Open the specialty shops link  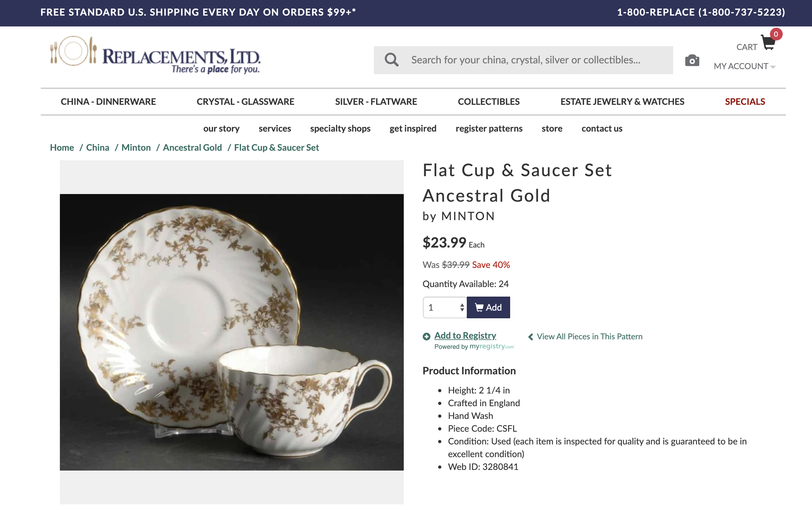(x=340, y=128)
